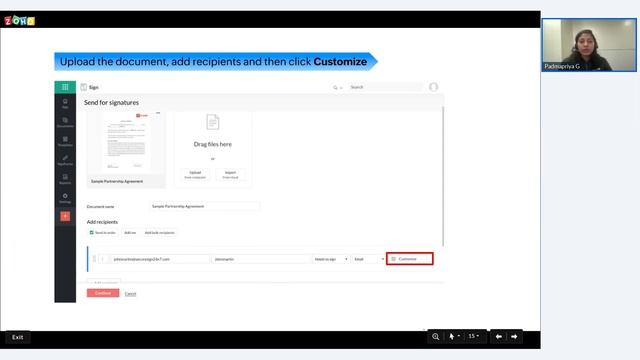Click the recipient email input field

[x=160, y=259]
